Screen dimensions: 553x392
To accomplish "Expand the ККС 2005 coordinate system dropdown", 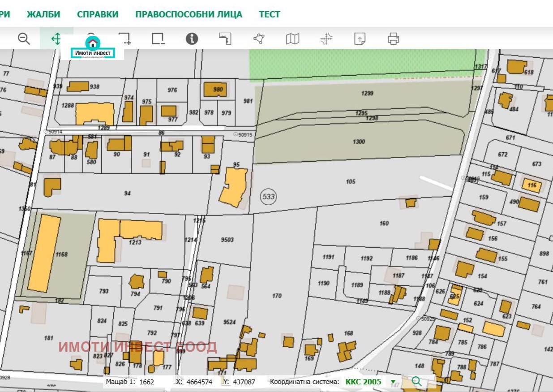I will tap(393, 382).
